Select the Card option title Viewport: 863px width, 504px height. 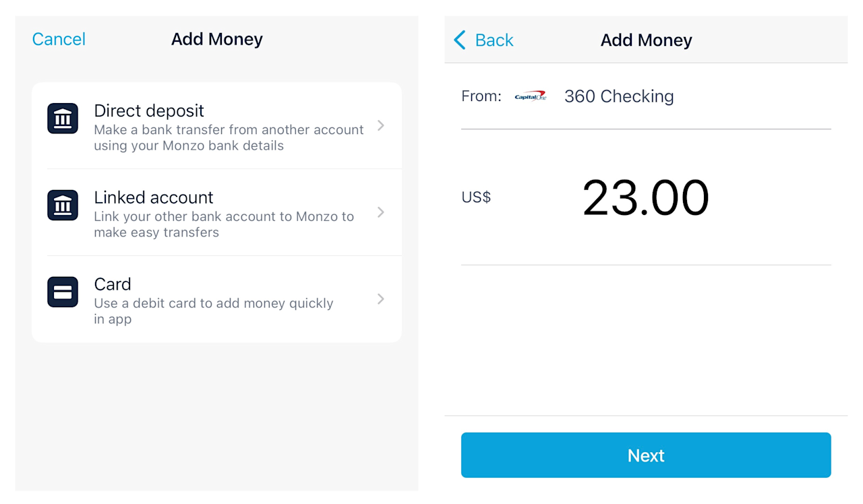[x=113, y=284]
